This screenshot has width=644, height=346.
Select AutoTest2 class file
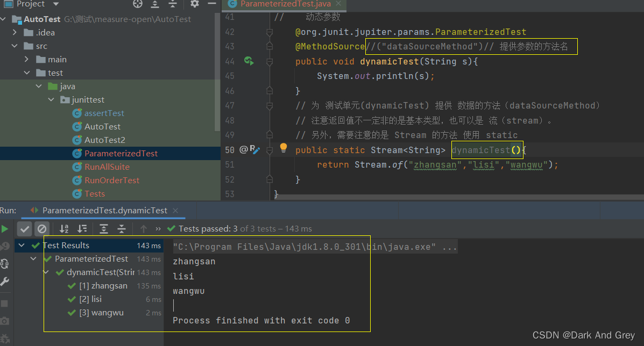pos(105,140)
